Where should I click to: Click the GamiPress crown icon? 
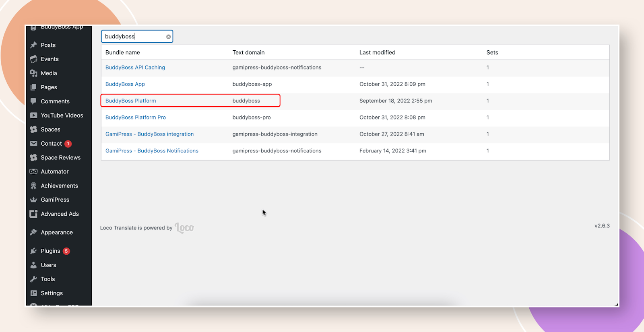[34, 200]
